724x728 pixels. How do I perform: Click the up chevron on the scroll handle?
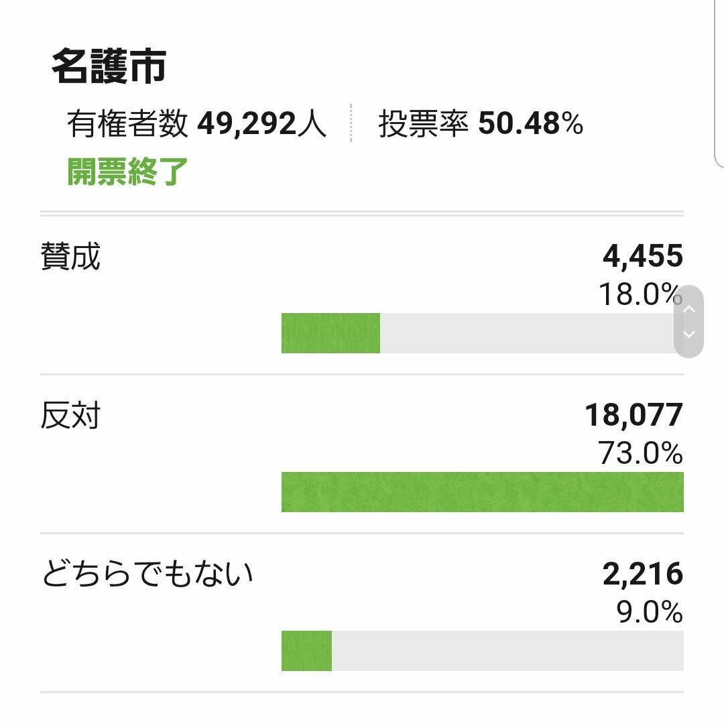688,309
